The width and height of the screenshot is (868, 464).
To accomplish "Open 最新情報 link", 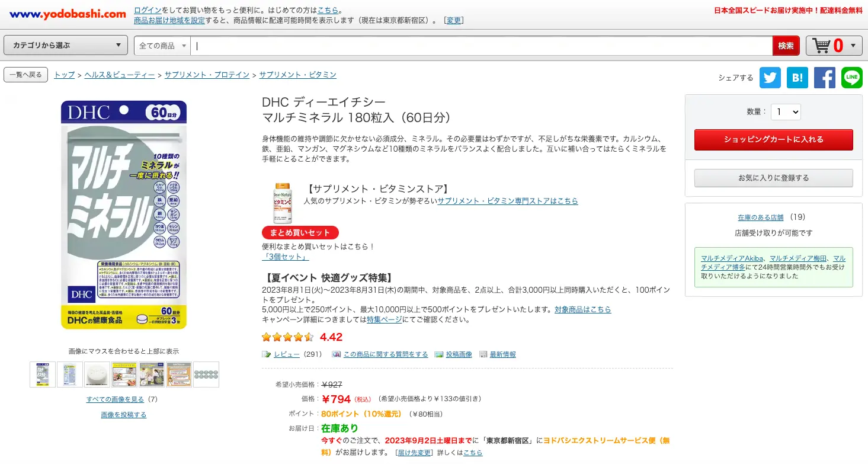I will coord(502,354).
